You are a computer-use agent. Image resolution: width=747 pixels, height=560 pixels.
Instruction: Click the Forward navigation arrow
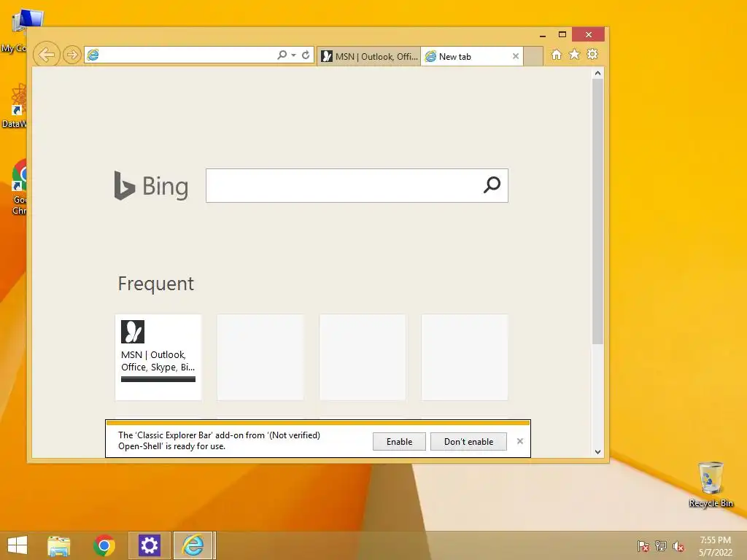tap(72, 55)
